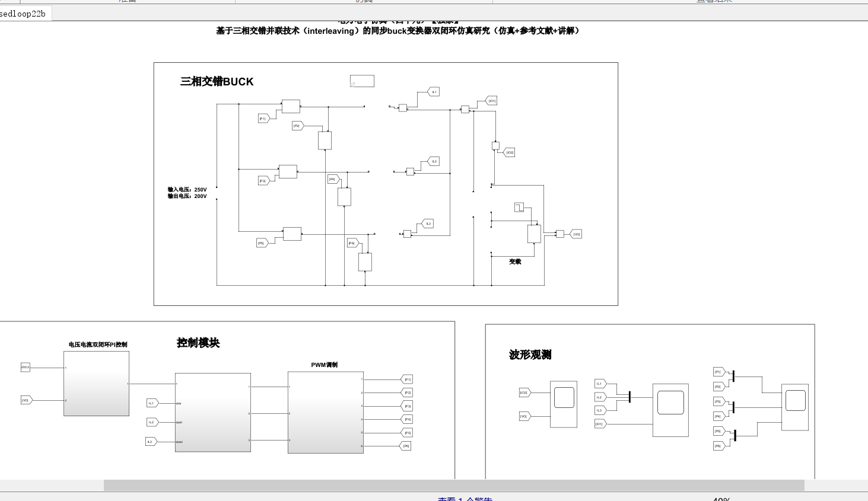Select the IO2 From tag in the 波形观测 area
The image size is (868, 501).
click(525, 392)
